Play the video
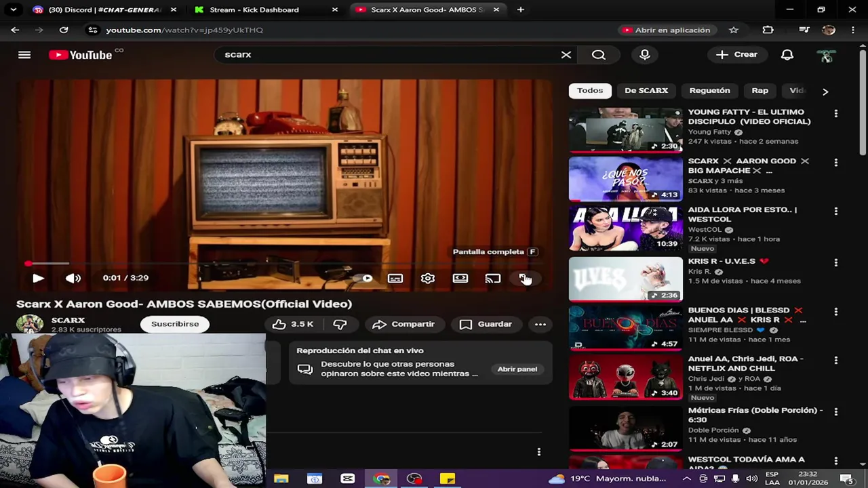Viewport: 868px width, 488px height. pos(38,278)
